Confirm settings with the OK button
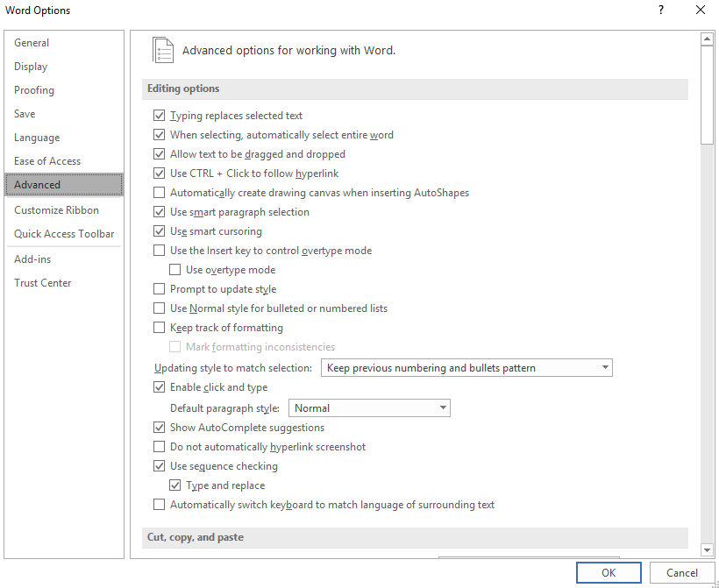 tap(609, 572)
